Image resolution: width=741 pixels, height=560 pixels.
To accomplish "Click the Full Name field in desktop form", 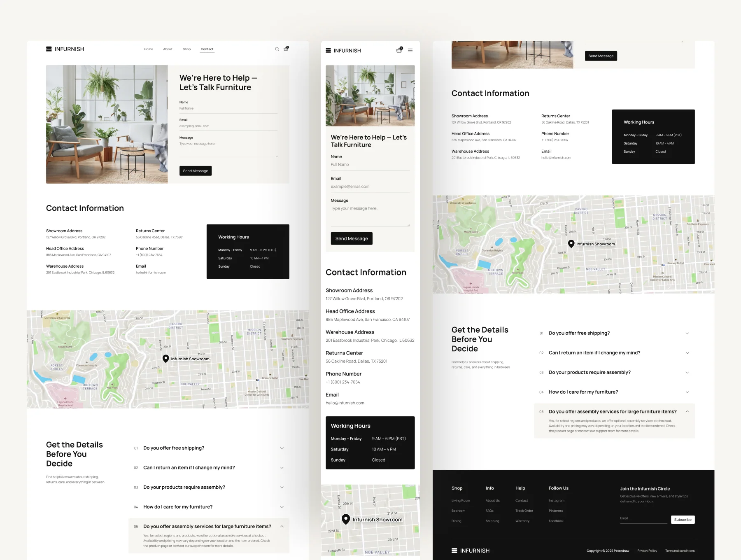I will (228, 109).
